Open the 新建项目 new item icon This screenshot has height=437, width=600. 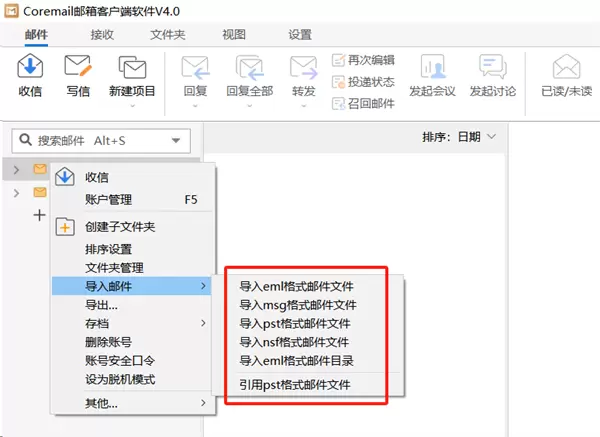[132, 68]
